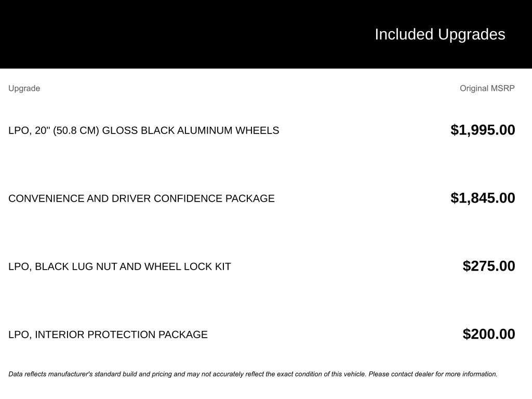Click the Included Upgrades heading

[440, 34]
